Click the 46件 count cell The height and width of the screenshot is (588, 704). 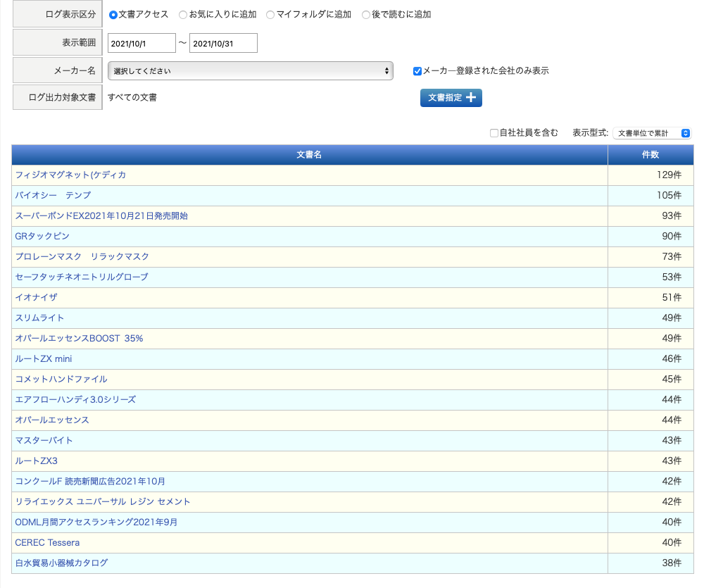(650, 359)
